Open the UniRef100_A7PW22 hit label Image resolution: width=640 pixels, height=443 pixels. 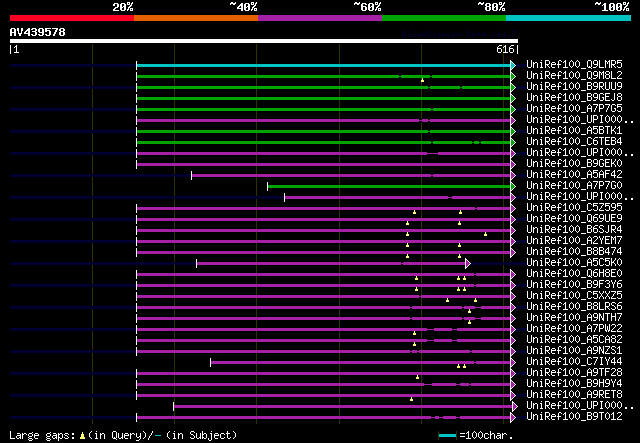coord(574,329)
